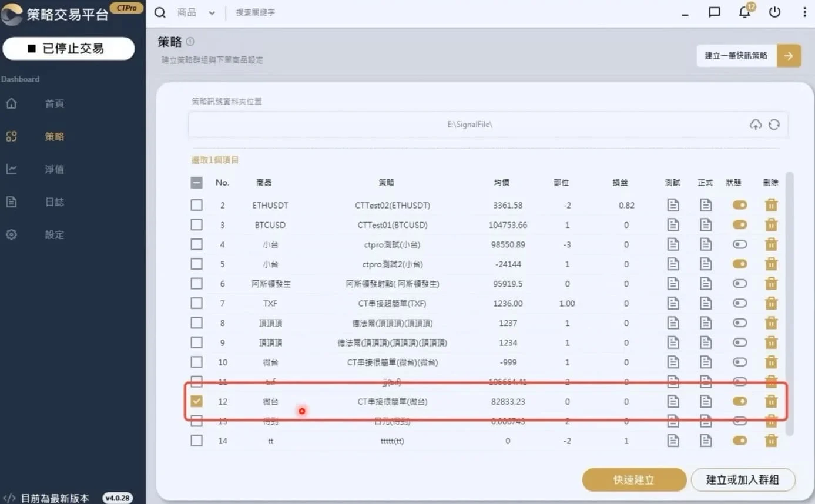Image resolution: width=815 pixels, height=504 pixels.
Task: Toggle status switch for ETHUSDT strategy
Action: [739, 205]
